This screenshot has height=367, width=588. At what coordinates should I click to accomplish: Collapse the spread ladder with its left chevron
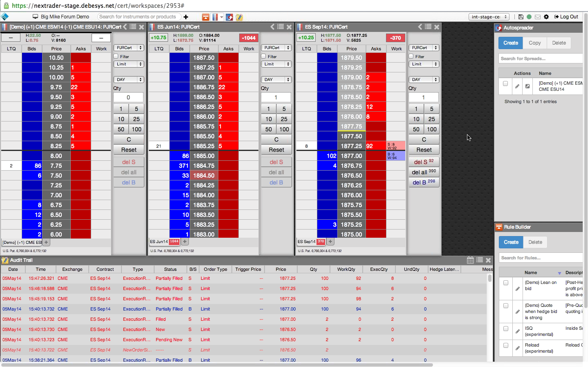pos(125,27)
